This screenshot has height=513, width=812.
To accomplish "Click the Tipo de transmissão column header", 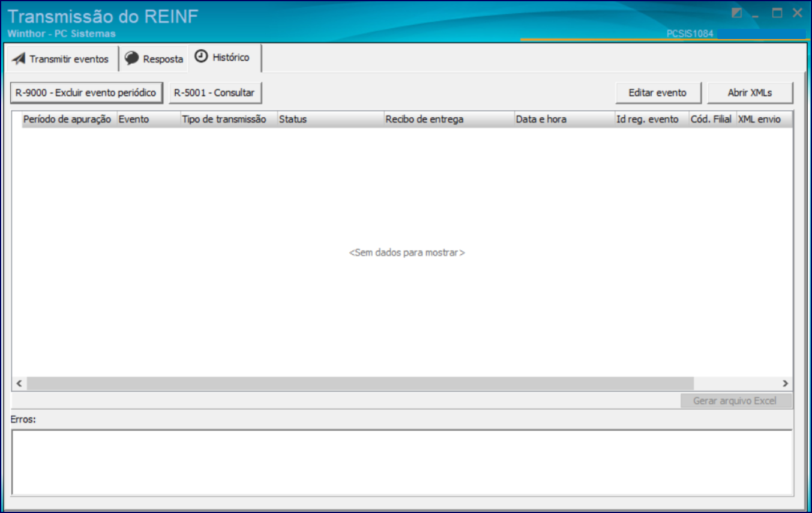I will point(228,119).
